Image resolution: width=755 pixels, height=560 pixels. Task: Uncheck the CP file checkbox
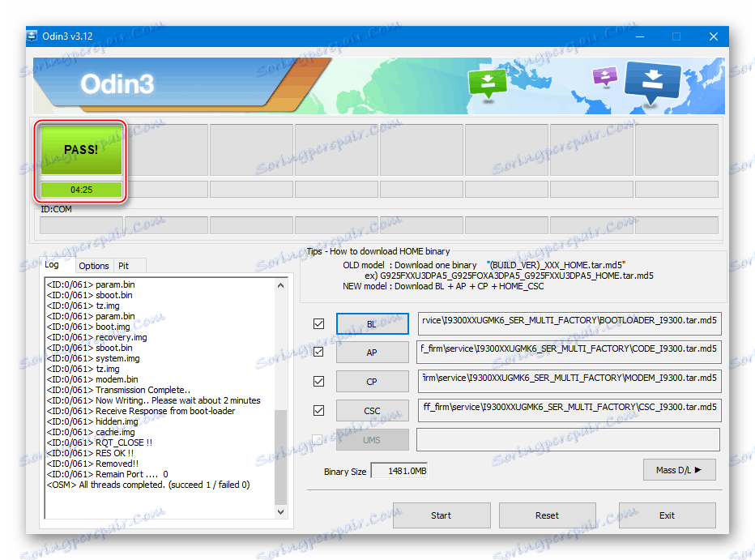pos(318,382)
